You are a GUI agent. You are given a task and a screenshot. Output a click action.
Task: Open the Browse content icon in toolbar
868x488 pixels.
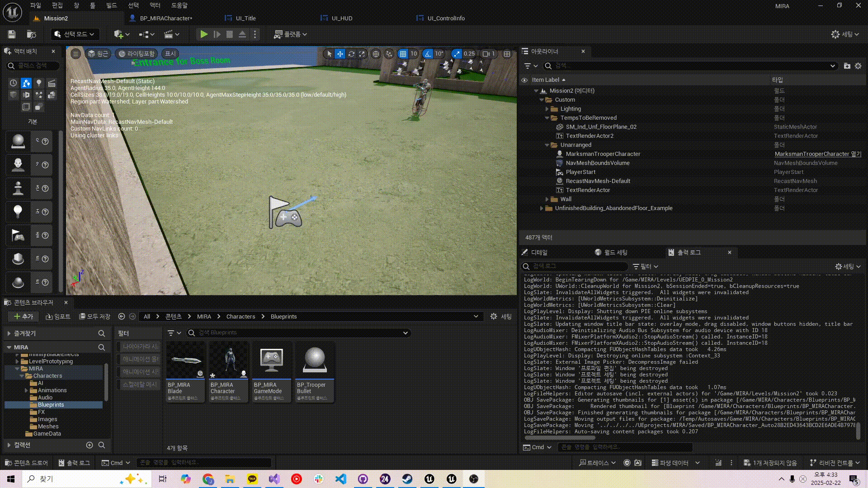click(x=31, y=34)
